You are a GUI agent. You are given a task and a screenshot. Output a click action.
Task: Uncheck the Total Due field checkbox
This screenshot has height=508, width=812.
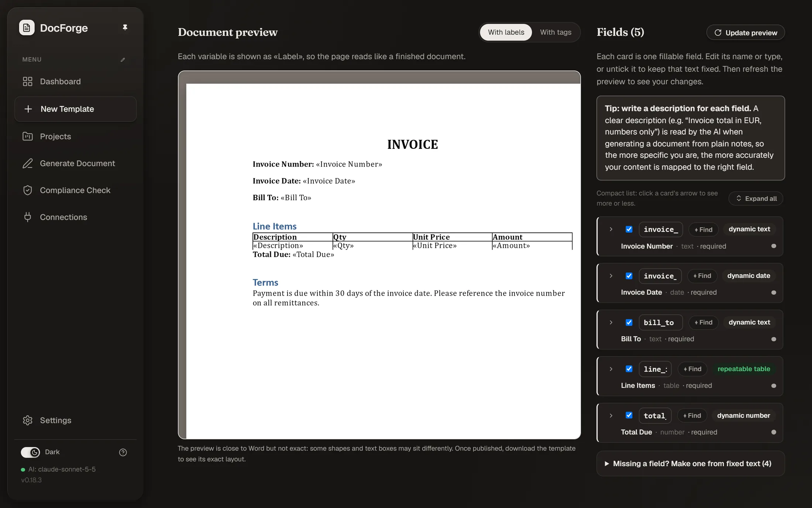[x=629, y=415]
